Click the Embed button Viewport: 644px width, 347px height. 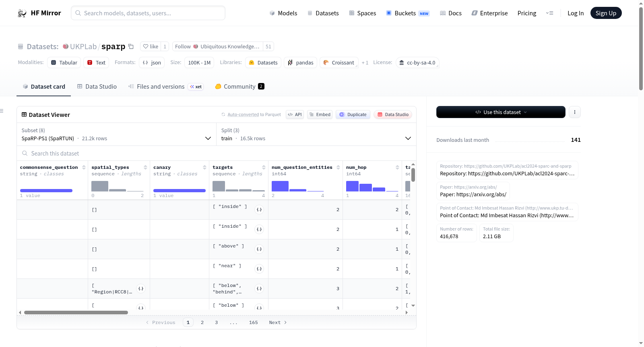tap(320, 114)
